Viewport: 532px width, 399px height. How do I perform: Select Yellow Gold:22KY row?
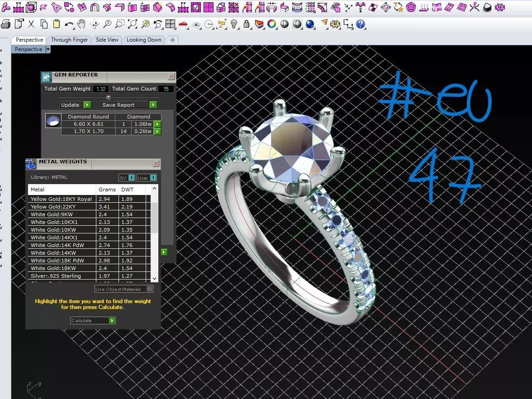tap(89, 207)
